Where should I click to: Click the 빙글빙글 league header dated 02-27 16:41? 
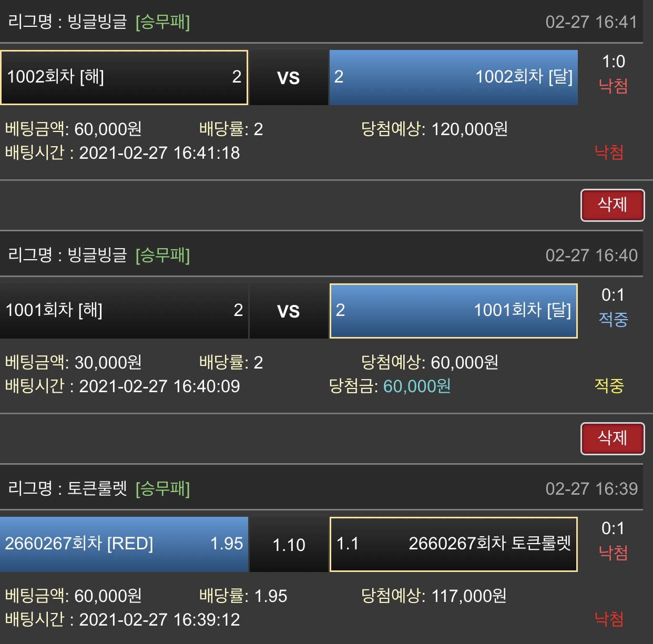[x=99, y=22]
